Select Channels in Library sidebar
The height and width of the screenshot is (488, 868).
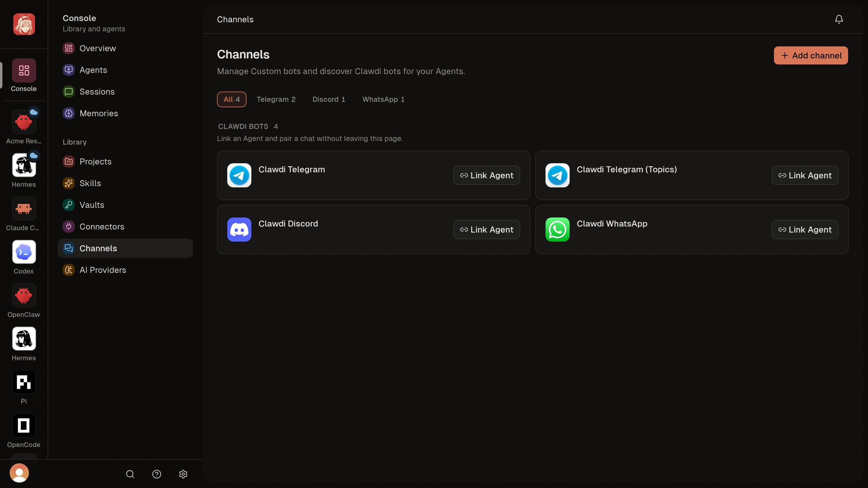click(125, 249)
